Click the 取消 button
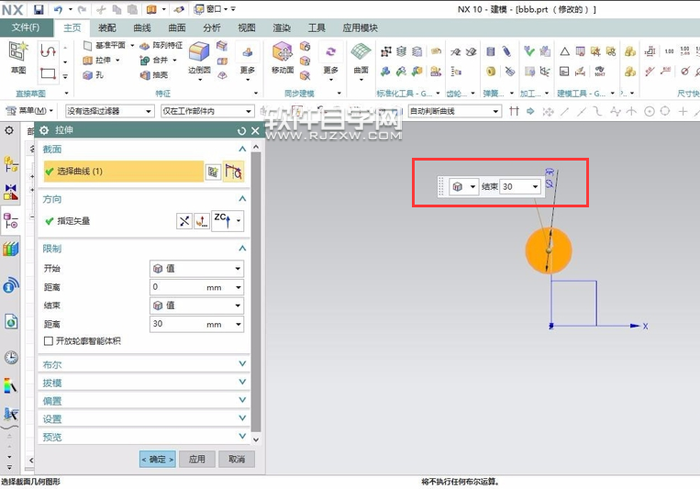 [x=235, y=459]
